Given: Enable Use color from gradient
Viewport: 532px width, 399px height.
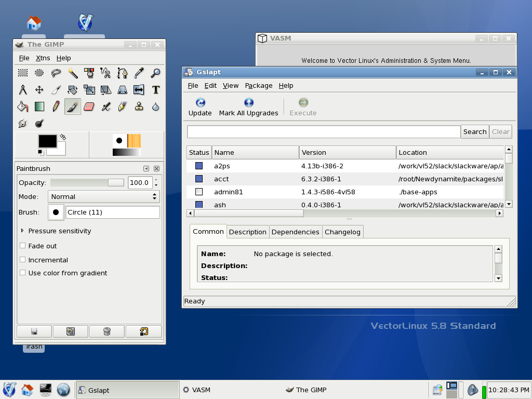Looking at the screenshot, I should [x=23, y=272].
